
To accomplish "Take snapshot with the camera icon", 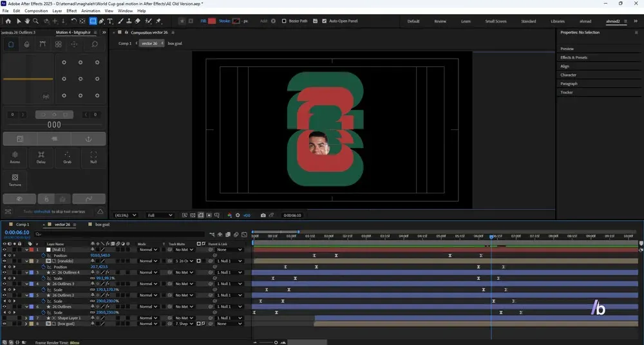I will (x=263, y=215).
